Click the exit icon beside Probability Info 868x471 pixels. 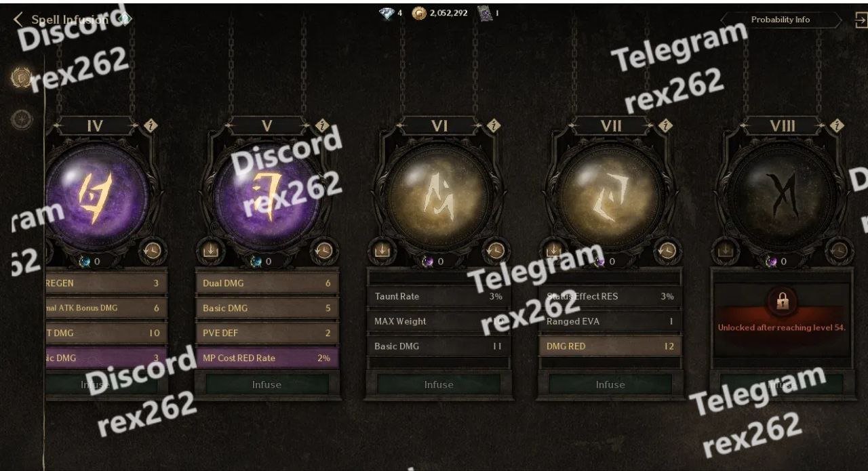[861, 20]
